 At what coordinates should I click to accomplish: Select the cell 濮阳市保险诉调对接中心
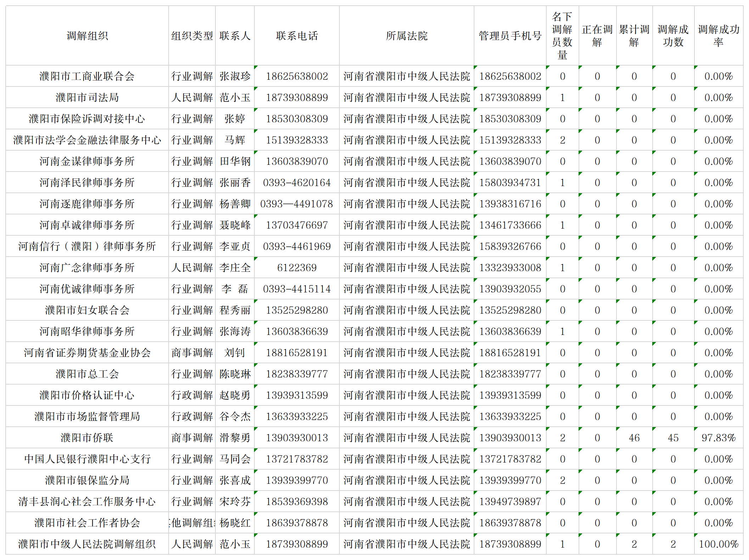87,119
